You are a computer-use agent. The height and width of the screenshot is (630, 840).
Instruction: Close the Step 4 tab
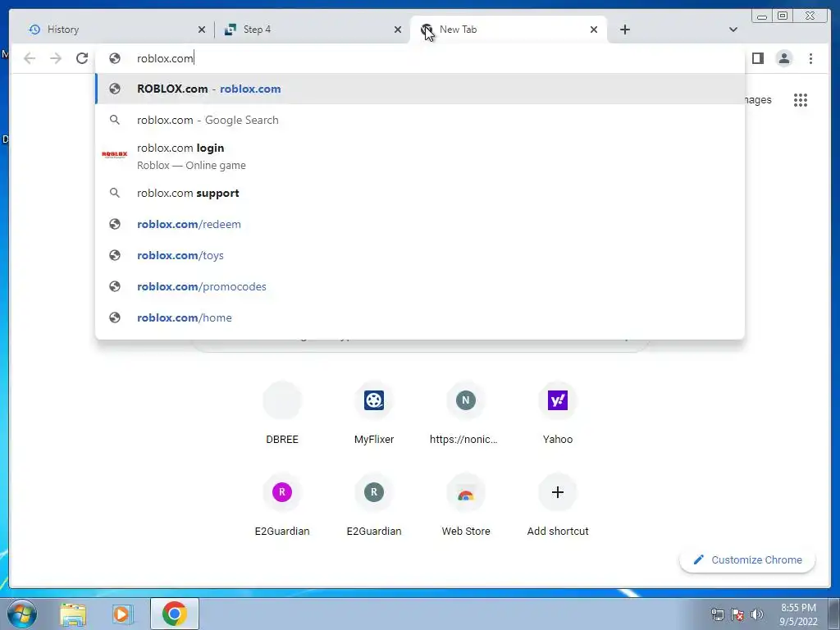398,30
